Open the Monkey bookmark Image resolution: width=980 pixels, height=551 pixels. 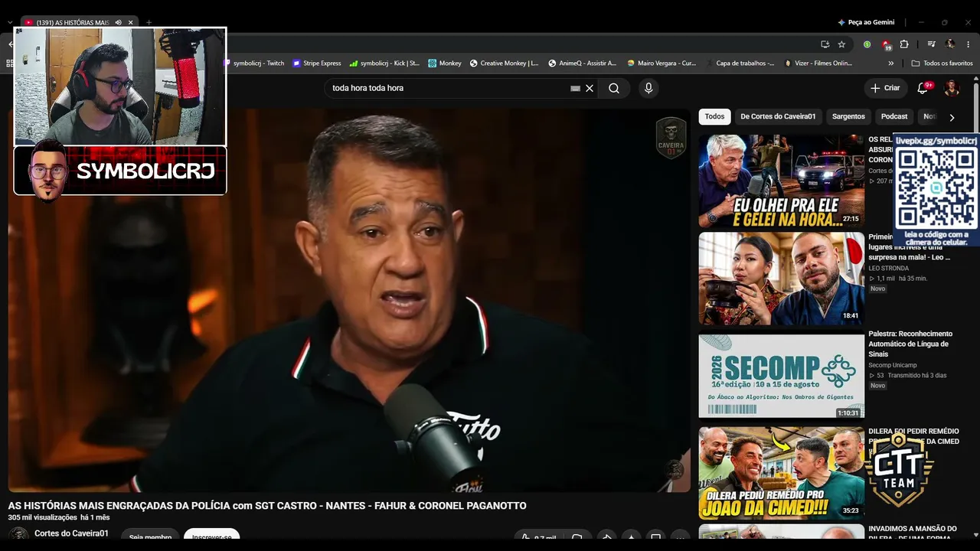coord(445,64)
